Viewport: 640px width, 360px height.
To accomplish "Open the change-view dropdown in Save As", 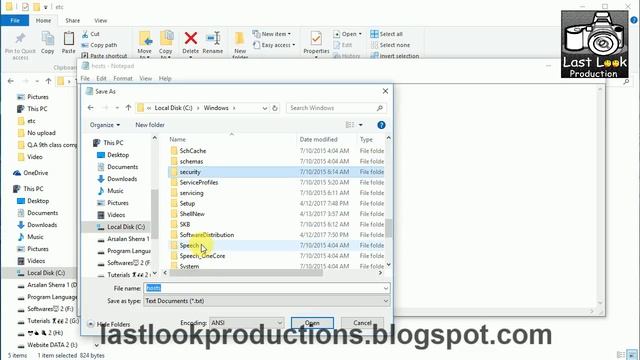I will pyautogui.click(x=360, y=125).
